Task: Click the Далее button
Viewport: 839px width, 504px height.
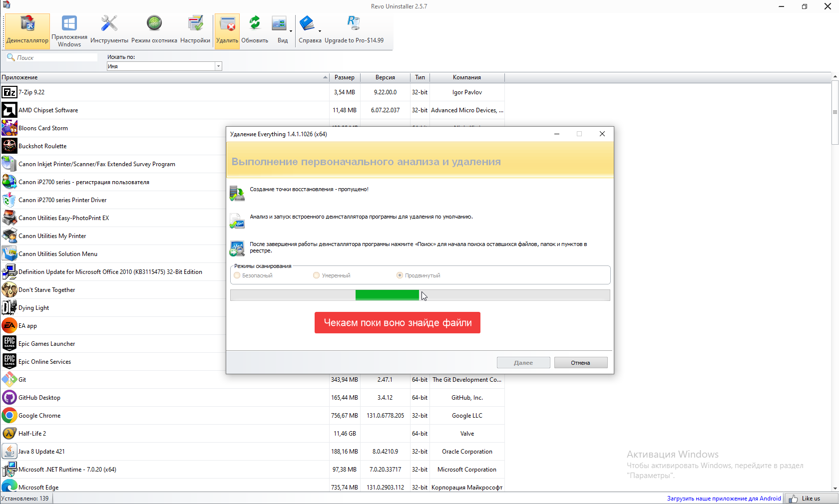Action: coord(523,363)
